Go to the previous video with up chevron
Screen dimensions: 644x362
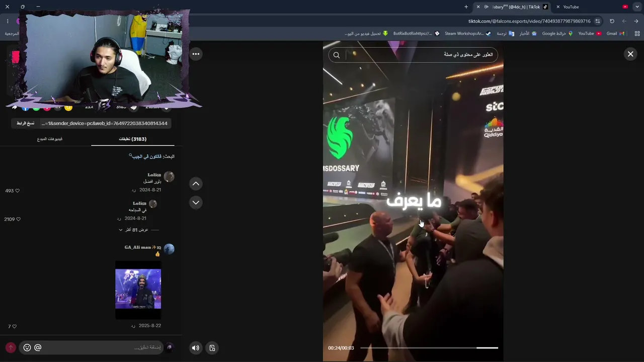[x=196, y=184]
